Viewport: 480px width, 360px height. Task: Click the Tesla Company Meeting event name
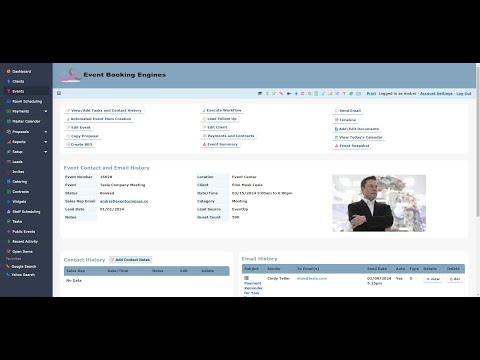click(122, 185)
